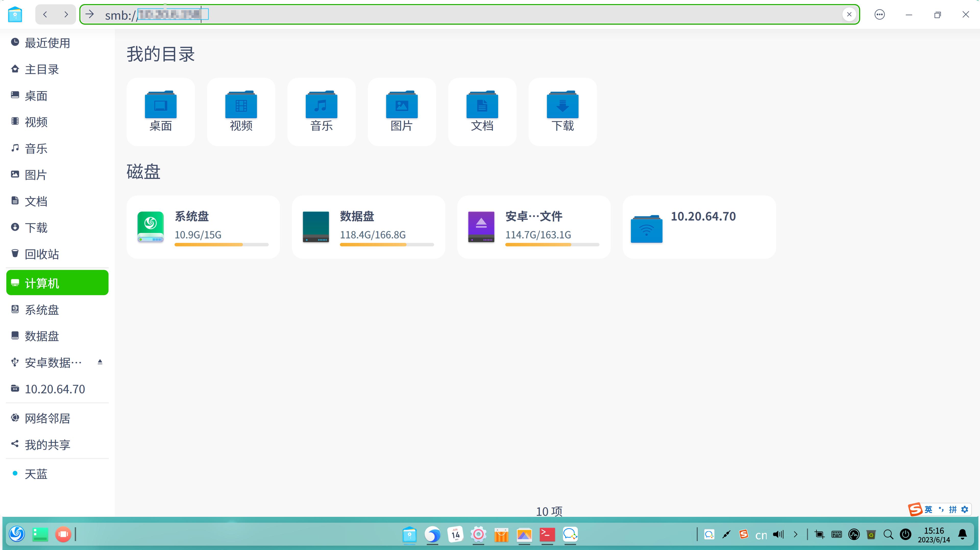The width and height of the screenshot is (980, 550).
Task: Click the Sogou input method tray icon
Action: coord(744,534)
